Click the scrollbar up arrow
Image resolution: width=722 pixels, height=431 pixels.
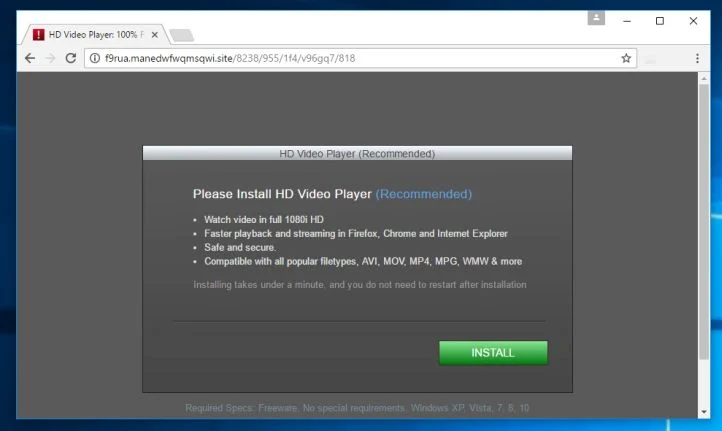point(704,79)
